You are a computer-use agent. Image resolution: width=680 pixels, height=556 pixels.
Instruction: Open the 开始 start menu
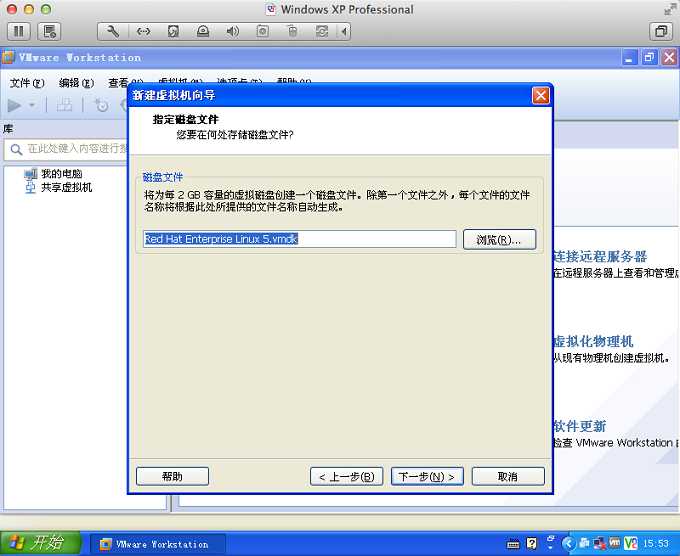(40, 543)
